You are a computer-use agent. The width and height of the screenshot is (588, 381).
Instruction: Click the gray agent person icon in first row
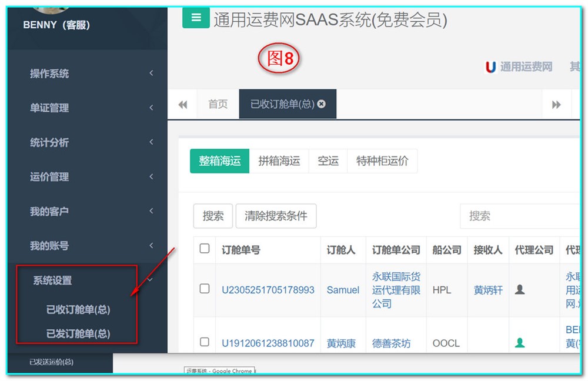pos(519,289)
